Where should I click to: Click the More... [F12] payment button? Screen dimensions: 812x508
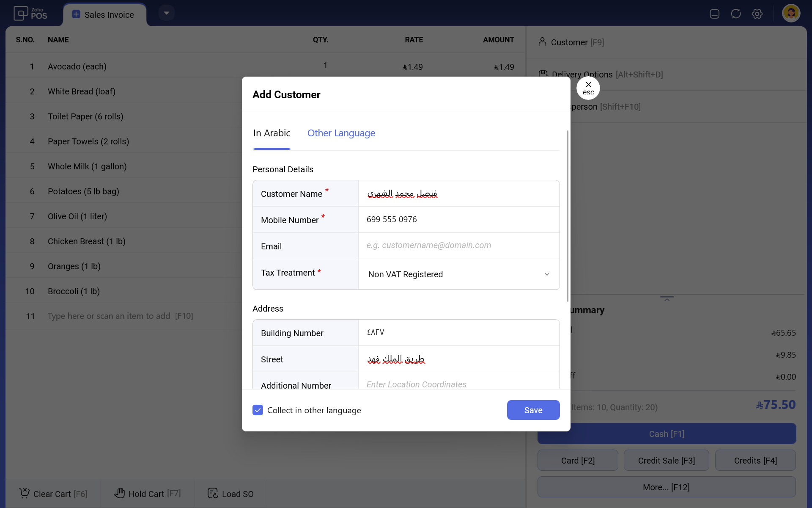click(666, 487)
